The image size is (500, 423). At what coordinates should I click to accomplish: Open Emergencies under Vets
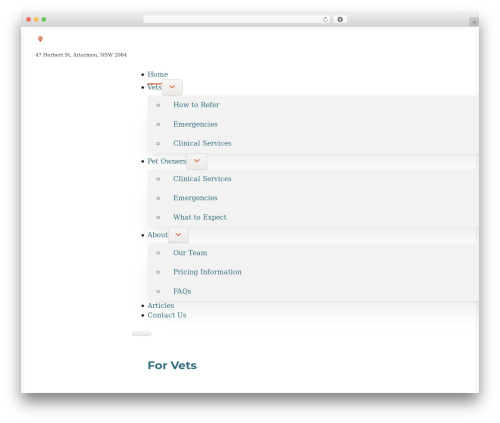pos(195,124)
